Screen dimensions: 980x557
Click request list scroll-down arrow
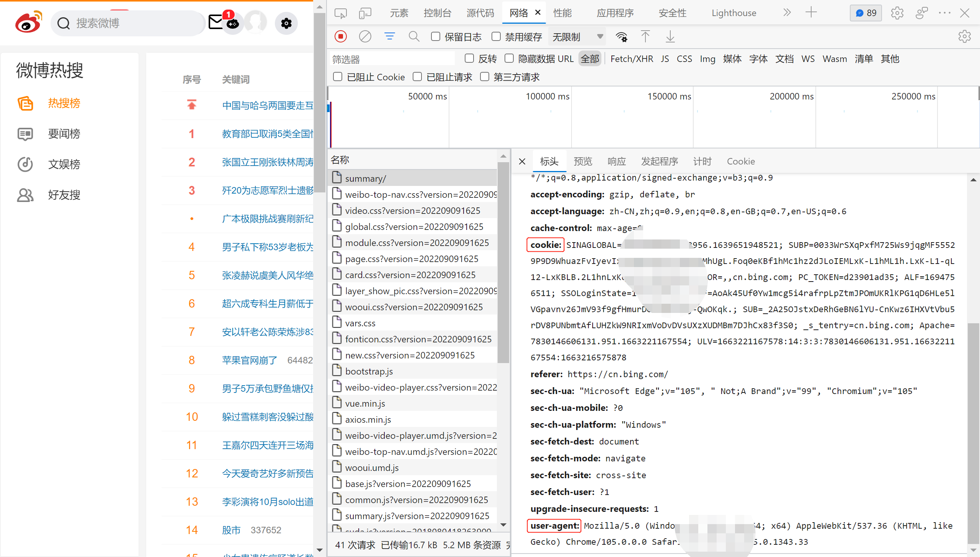[503, 525]
